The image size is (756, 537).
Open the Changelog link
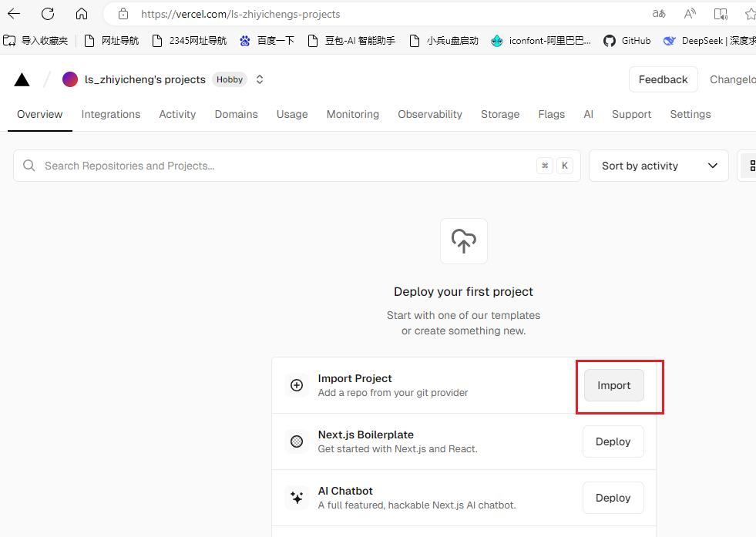tap(732, 79)
